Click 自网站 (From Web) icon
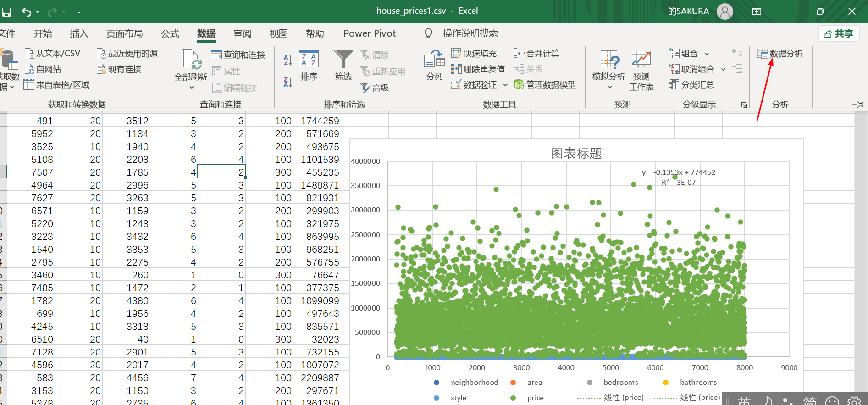The height and width of the screenshot is (405, 868). (29, 69)
